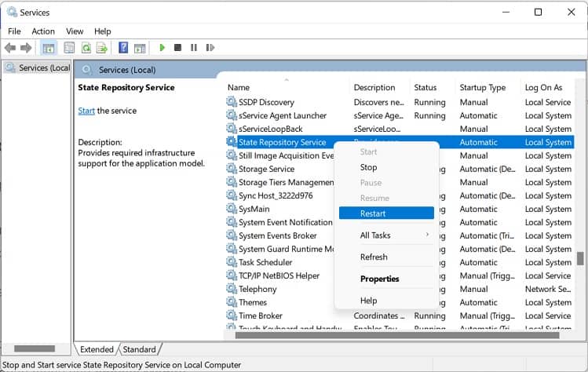This screenshot has width=588, height=372.
Task: Click the Restart Service toolbar icon
Action: (x=210, y=48)
